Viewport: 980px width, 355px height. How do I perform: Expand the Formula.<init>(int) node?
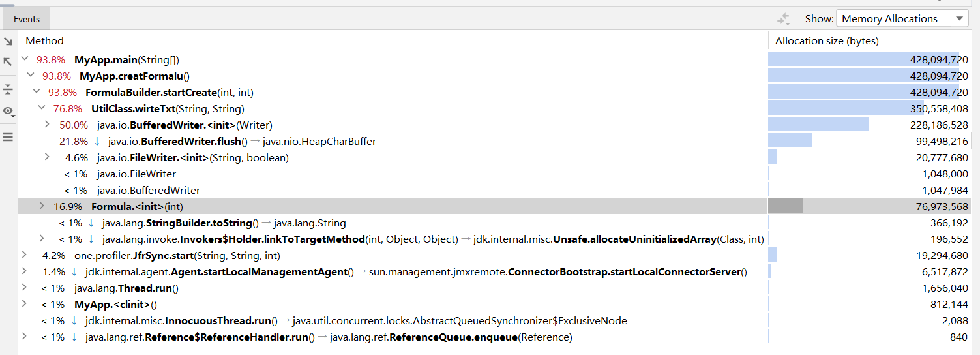(x=42, y=206)
